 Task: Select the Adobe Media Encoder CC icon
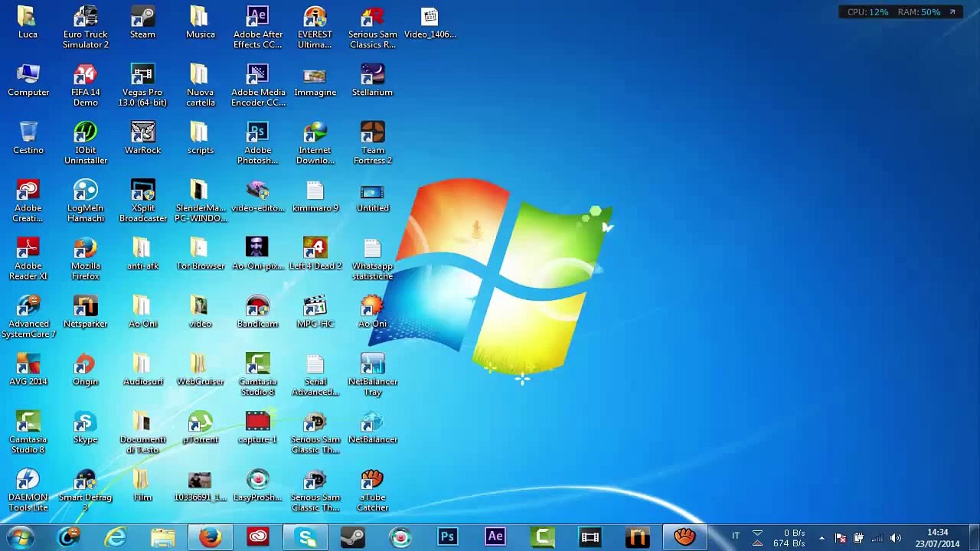pos(257,85)
